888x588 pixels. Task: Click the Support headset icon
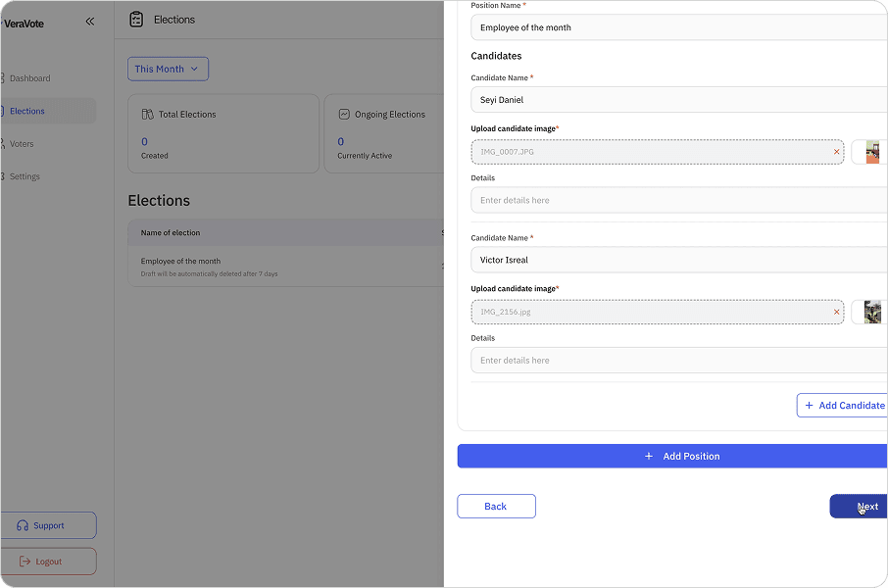[x=23, y=525]
